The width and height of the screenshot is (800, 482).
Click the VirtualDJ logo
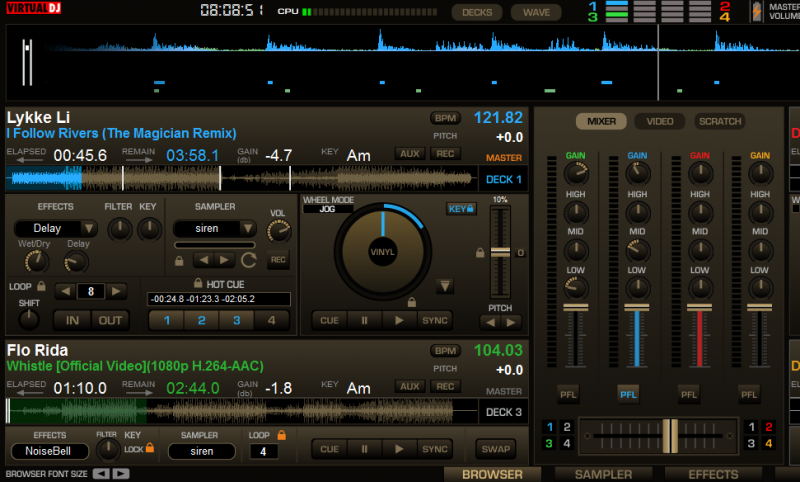[34, 8]
